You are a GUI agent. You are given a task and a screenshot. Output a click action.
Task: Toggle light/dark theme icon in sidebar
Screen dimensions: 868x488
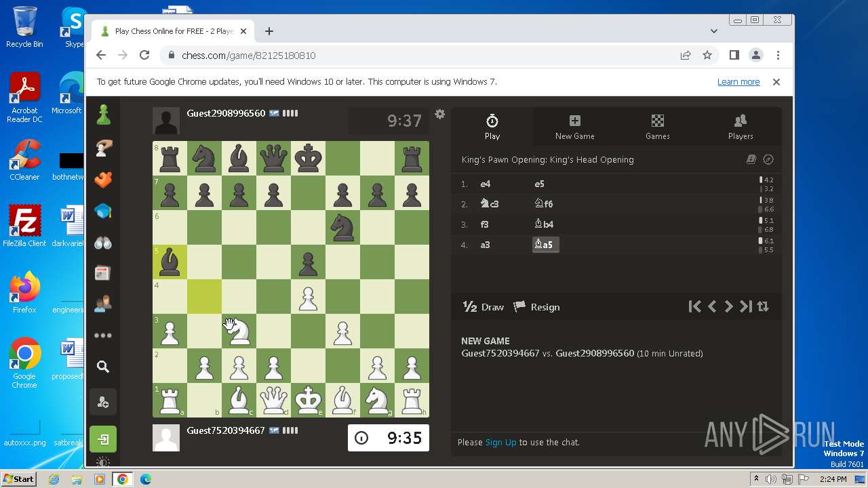(x=103, y=462)
